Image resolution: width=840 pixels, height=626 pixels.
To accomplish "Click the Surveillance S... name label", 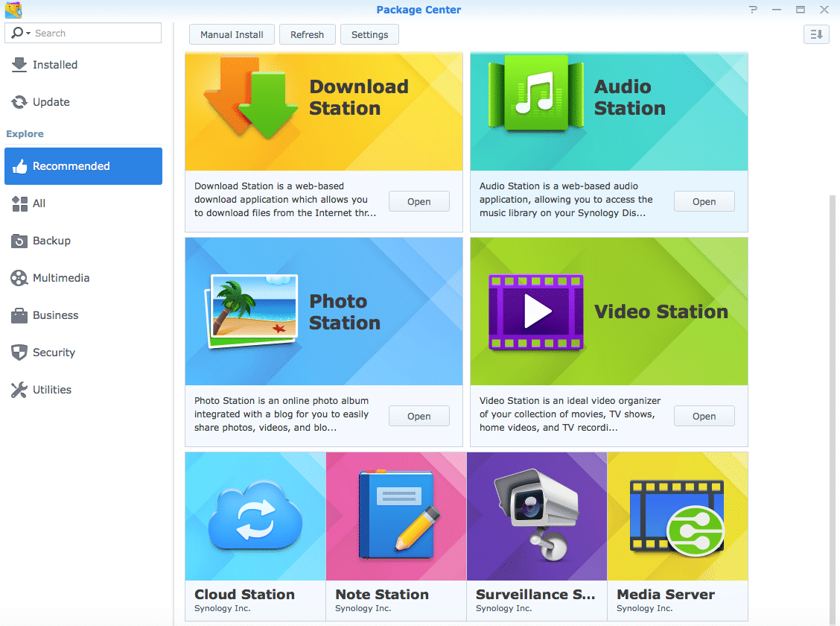I will (535, 595).
